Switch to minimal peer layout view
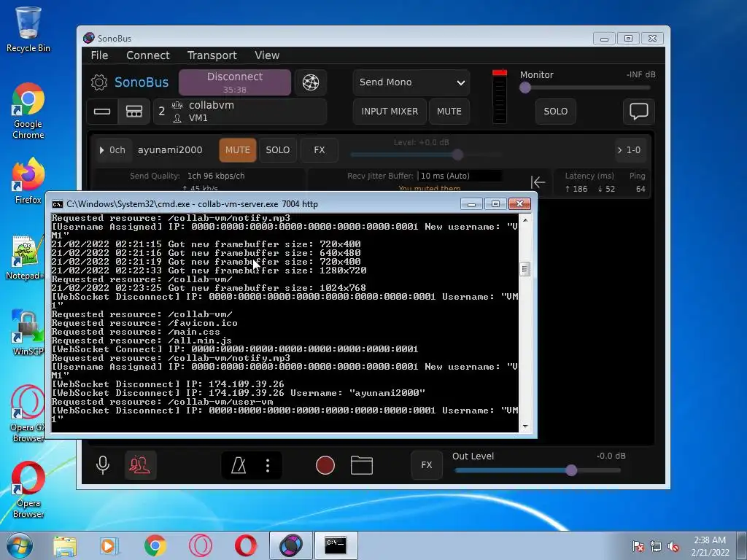 point(102,112)
